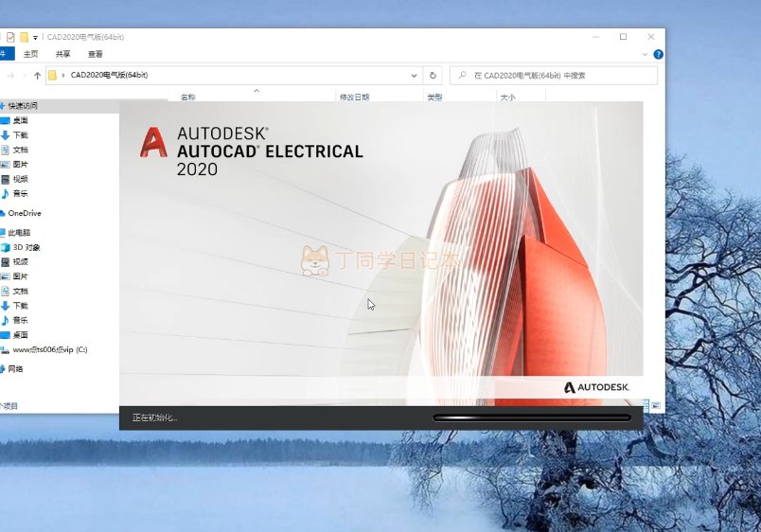The image size is (761, 532).
Task: Open the 主页 ribbon tab
Action: [x=30, y=54]
